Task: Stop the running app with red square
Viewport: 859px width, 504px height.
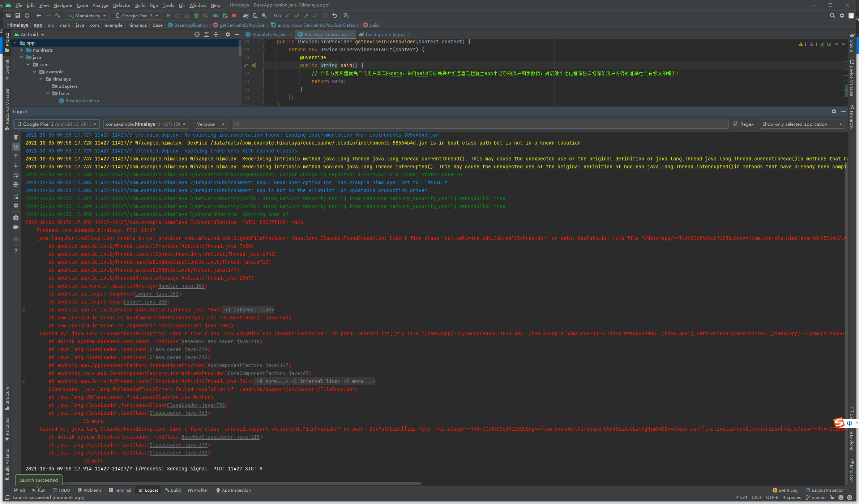Action: (x=234, y=16)
